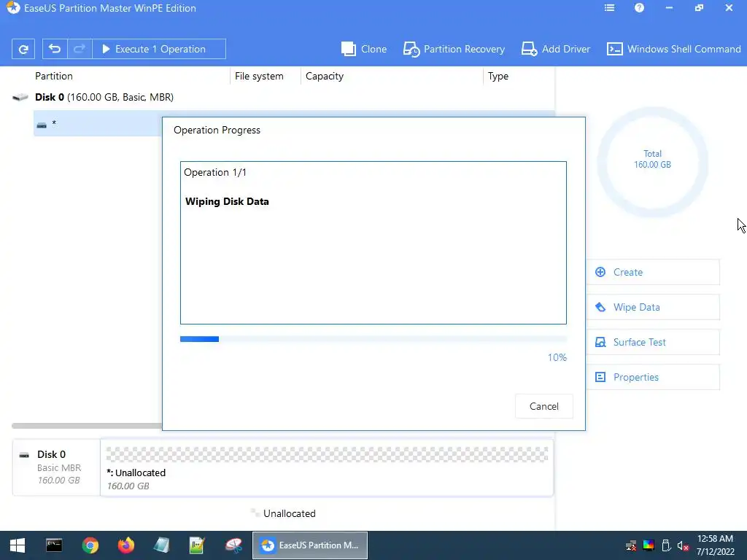Click the Wiping Disk Data text
The height and width of the screenshot is (560, 747).
228,201
